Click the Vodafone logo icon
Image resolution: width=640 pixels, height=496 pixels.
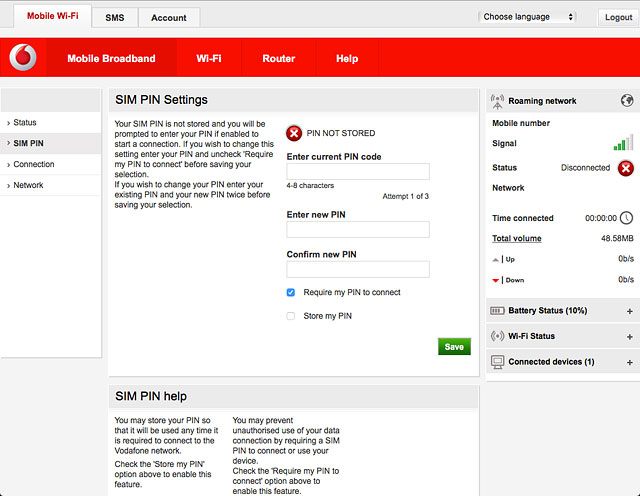click(x=23, y=58)
